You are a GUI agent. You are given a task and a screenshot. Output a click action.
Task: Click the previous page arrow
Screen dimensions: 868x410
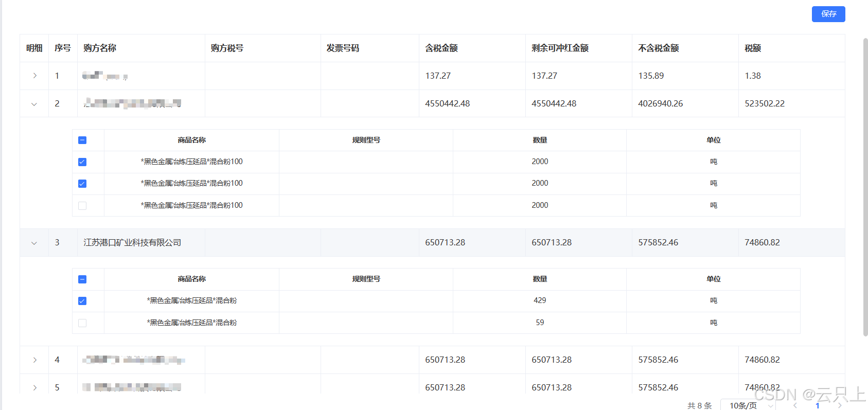pyautogui.click(x=795, y=405)
